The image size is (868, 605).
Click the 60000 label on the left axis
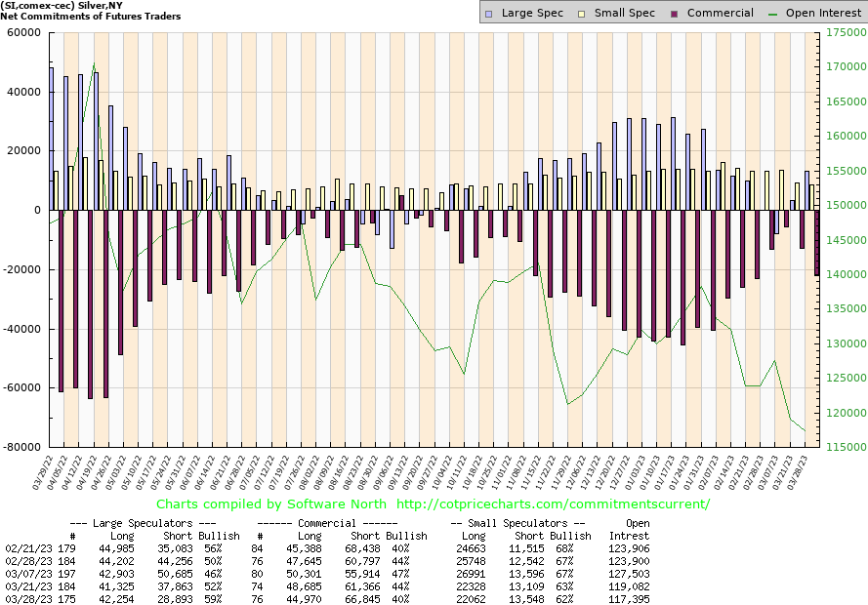(22, 32)
